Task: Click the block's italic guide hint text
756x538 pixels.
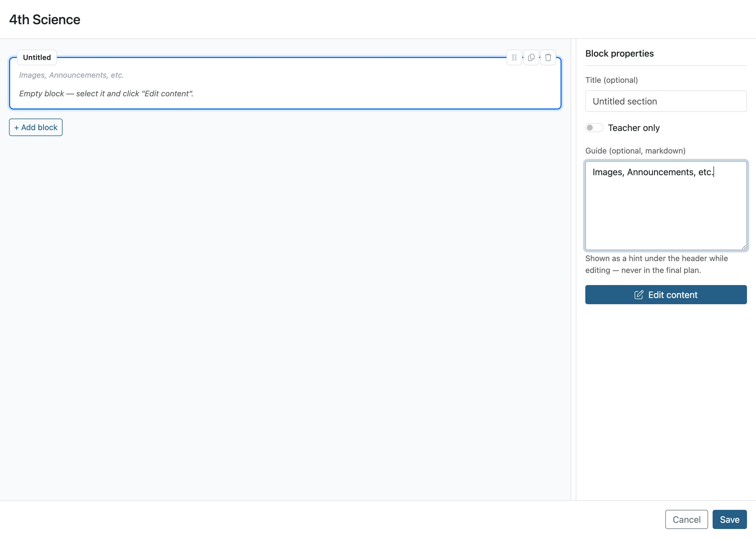Action: 71,75
